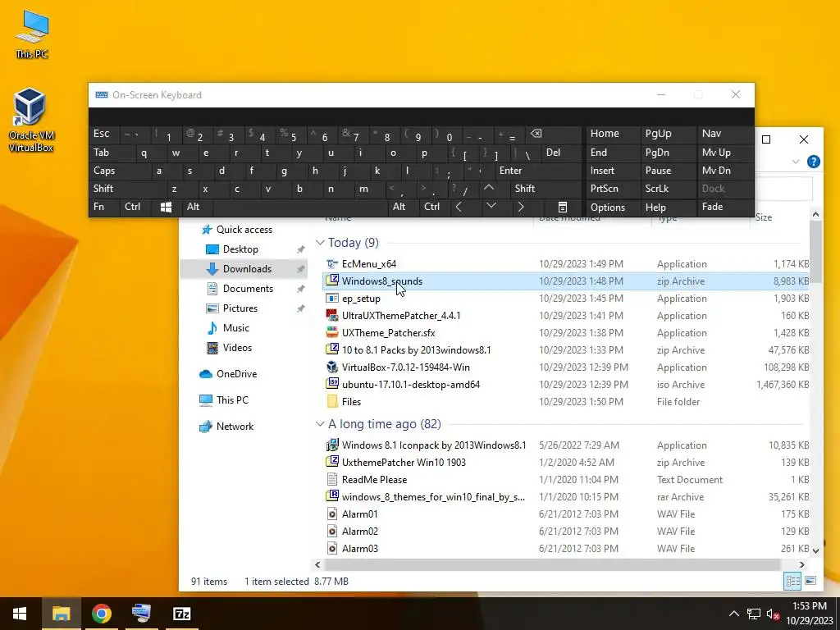Open File Explorer help icon
Screen dimensions: 840x630
point(813,162)
